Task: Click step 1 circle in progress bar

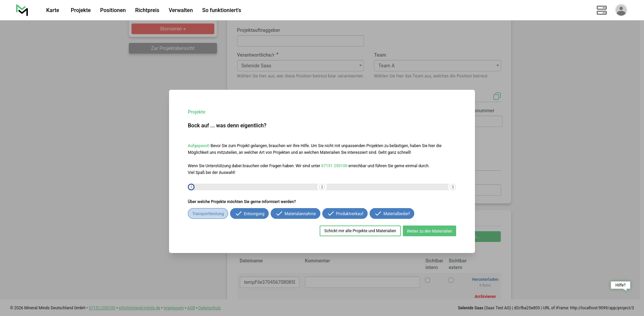Action: pos(191,187)
